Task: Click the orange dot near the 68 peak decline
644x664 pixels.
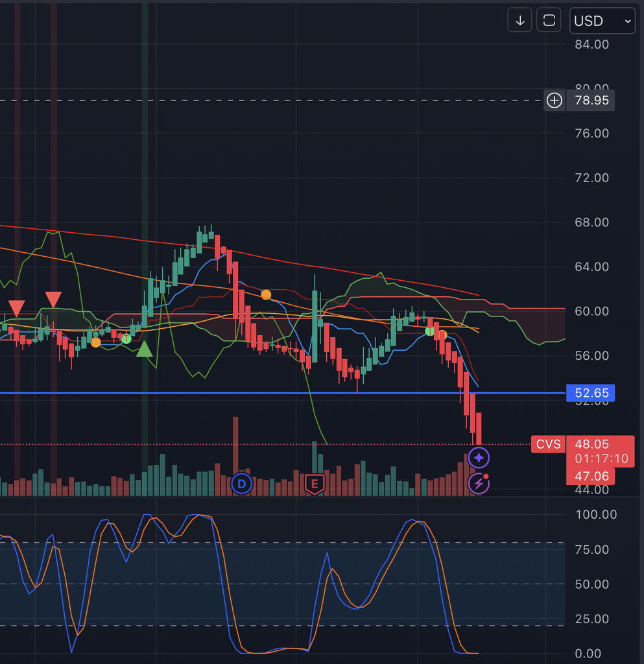Action: [266, 295]
